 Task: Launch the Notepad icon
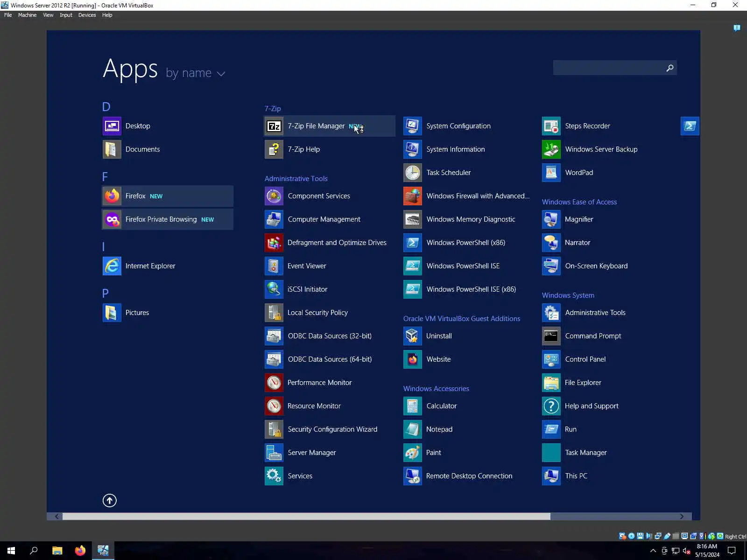click(x=413, y=429)
